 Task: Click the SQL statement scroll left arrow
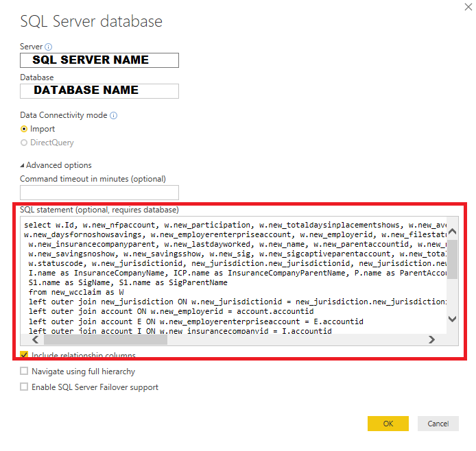pos(35,340)
